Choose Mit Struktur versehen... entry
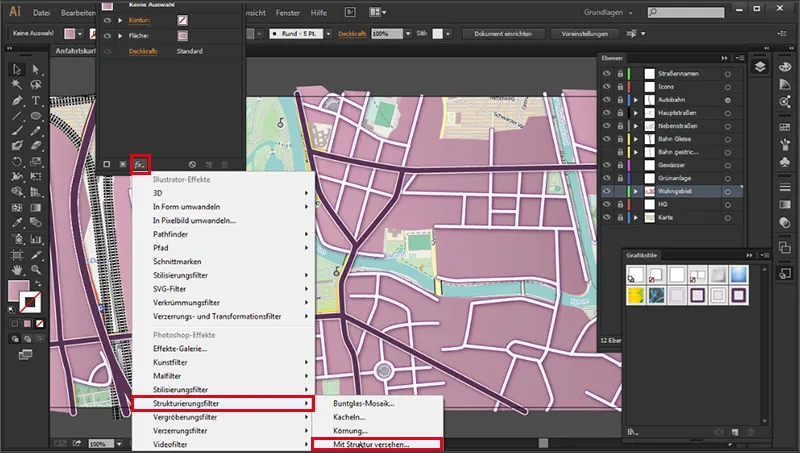This screenshot has height=453, width=800. click(378, 444)
